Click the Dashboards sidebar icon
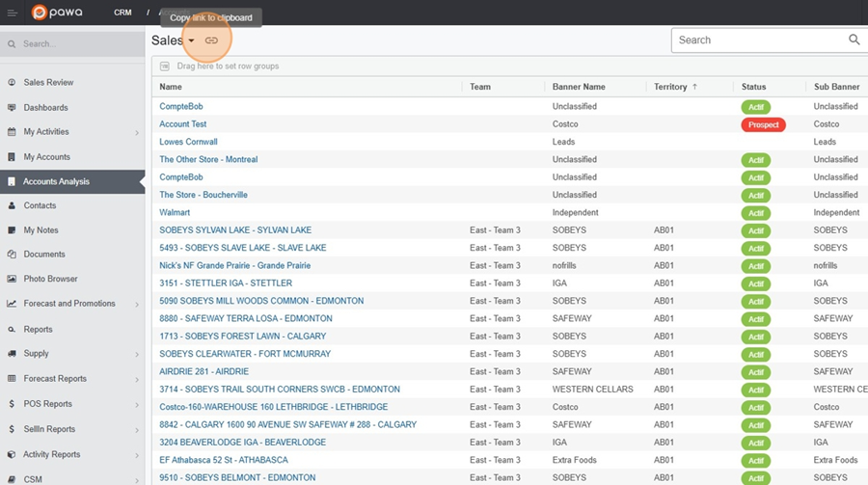Screen dimensions: 868x485 (12, 107)
